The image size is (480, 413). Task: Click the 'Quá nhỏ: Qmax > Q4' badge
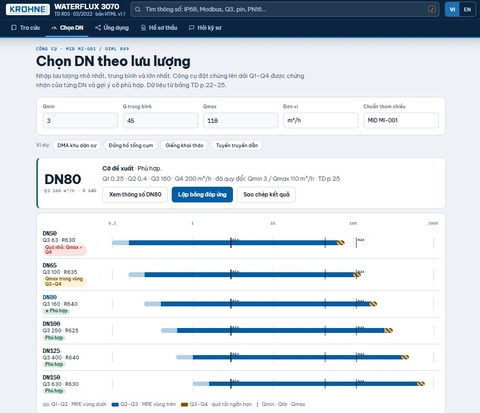coord(65,250)
